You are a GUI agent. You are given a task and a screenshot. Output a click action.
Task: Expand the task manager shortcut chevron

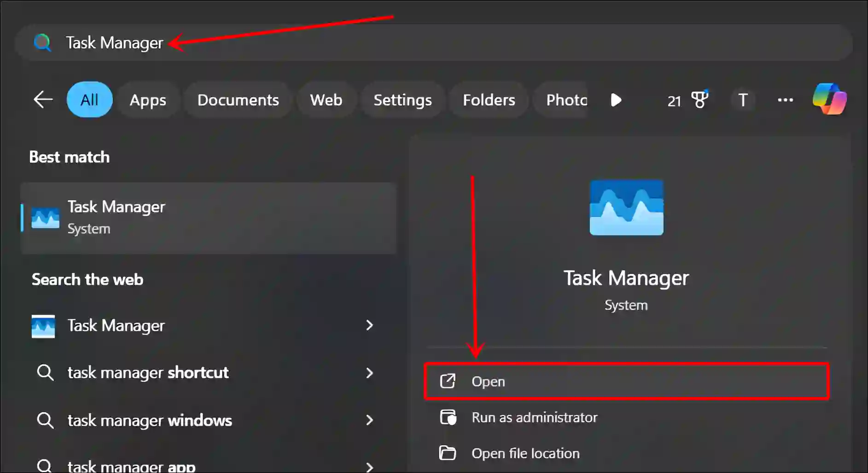(369, 373)
